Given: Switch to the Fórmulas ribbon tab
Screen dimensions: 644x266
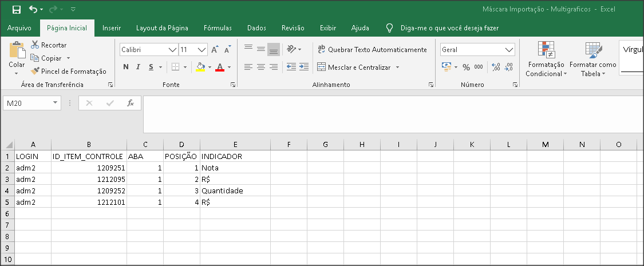Looking at the screenshot, I should [x=218, y=28].
